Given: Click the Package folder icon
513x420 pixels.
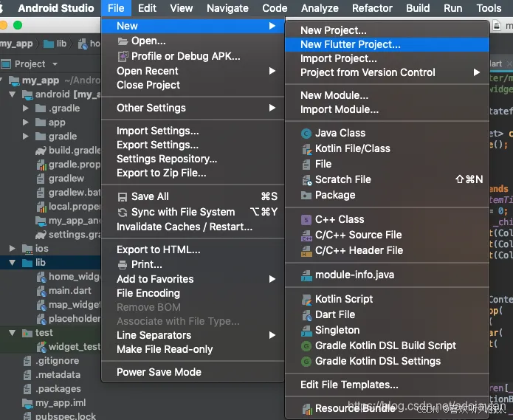Looking at the screenshot, I should pyautogui.click(x=306, y=196).
